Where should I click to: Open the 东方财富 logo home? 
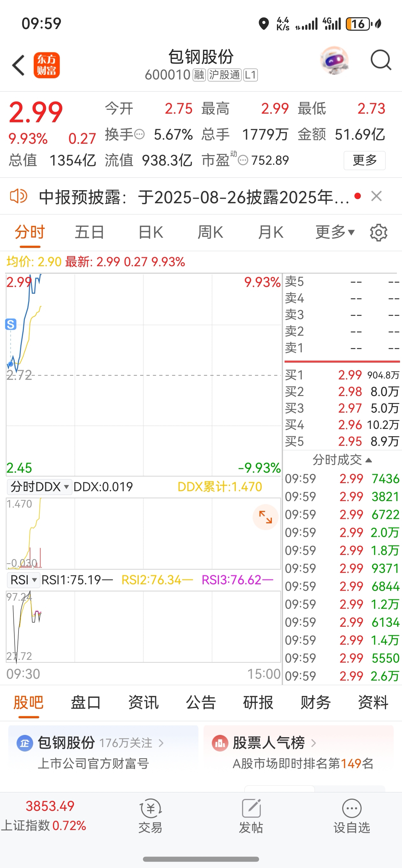click(x=47, y=65)
